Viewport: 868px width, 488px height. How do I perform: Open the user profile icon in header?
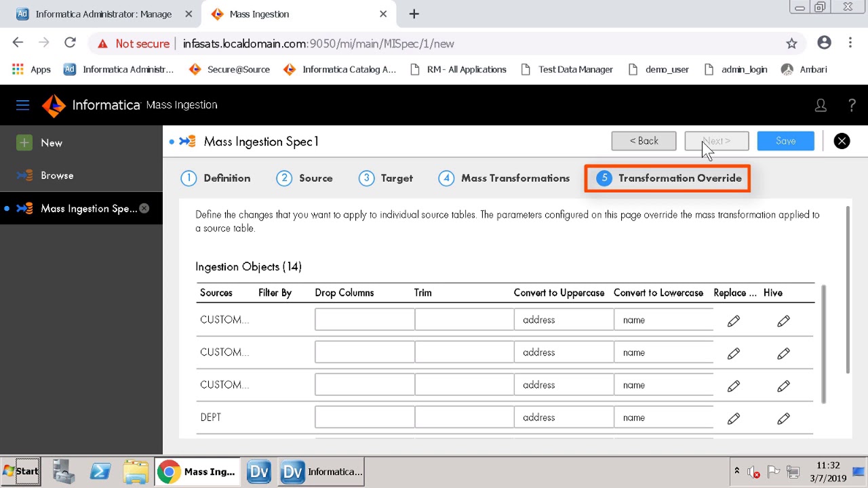pyautogui.click(x=821, y=105)
